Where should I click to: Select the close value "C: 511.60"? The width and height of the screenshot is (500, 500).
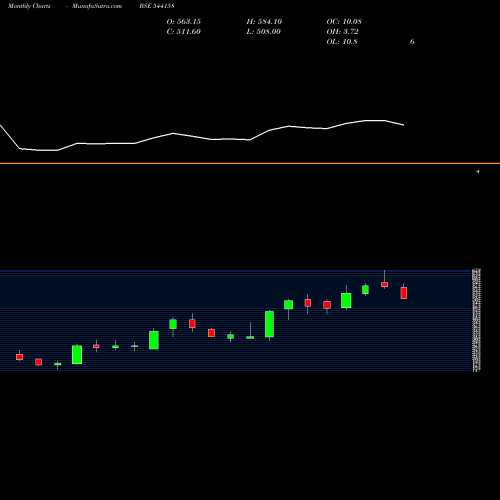point(184,32)
